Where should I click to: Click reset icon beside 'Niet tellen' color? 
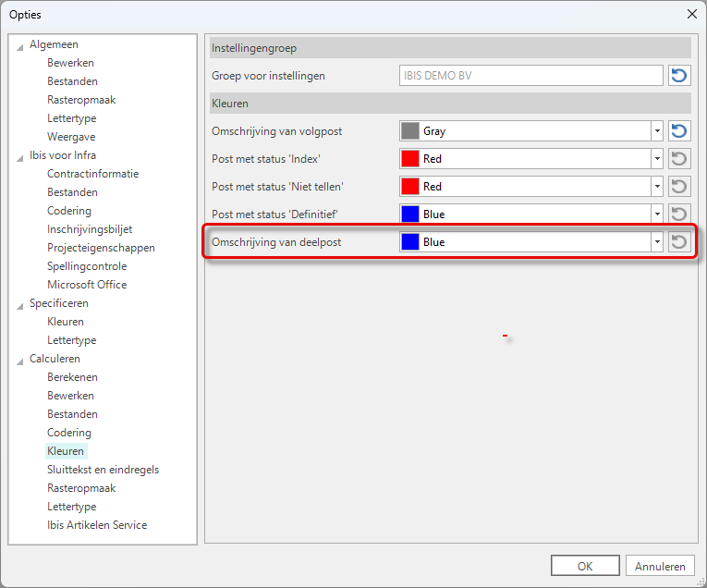point(679,187)
